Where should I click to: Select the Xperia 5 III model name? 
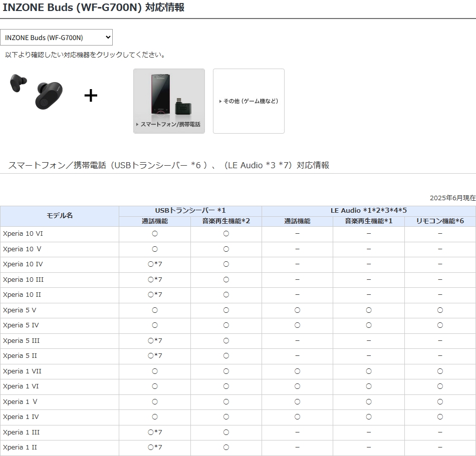tap(21, 341)
